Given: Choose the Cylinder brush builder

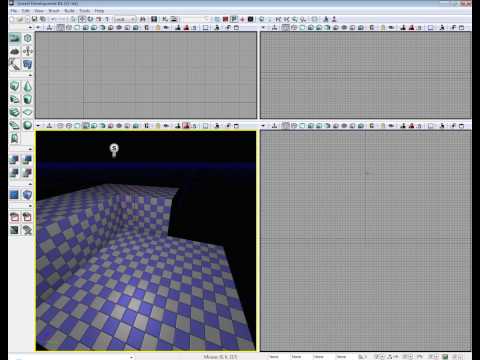Looking at the screenshot, I should point(28,99).
